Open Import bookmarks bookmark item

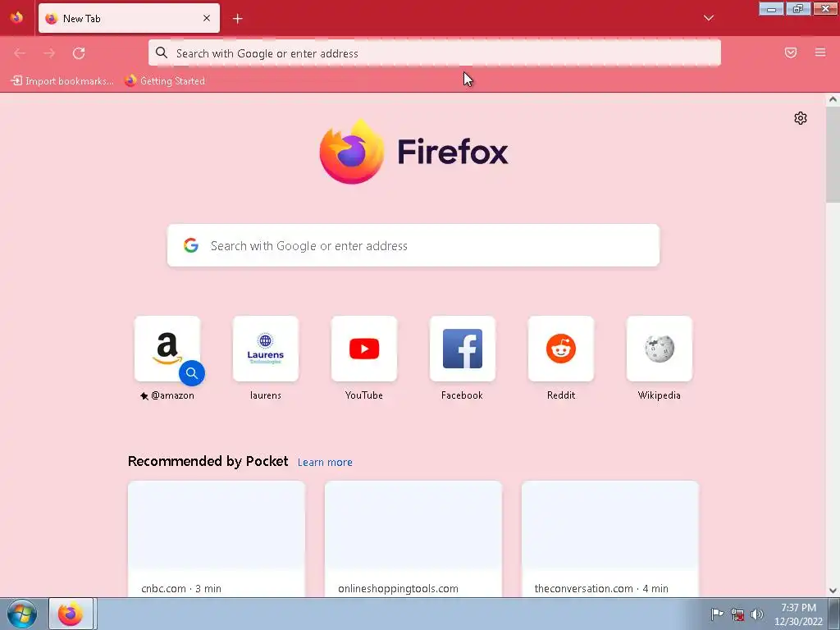[62, 81]
